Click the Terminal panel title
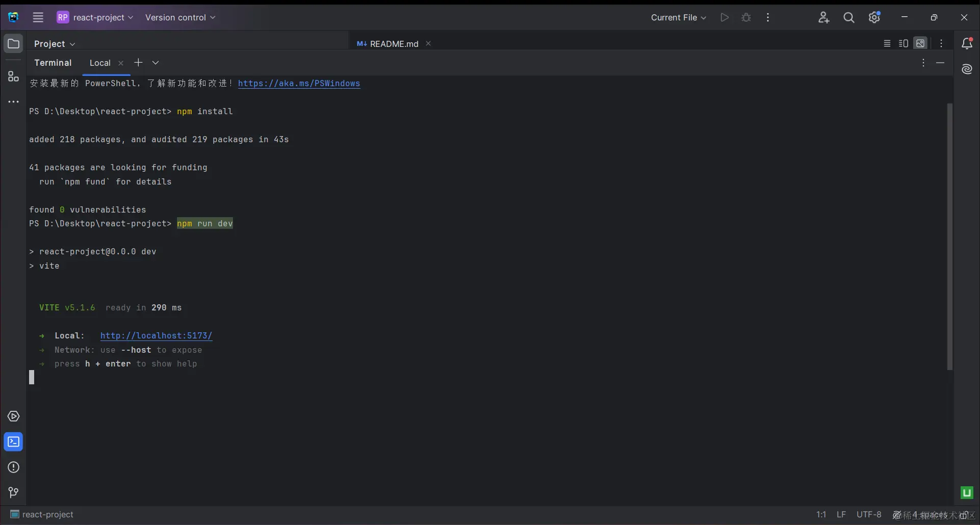 [x=53, y=63]
